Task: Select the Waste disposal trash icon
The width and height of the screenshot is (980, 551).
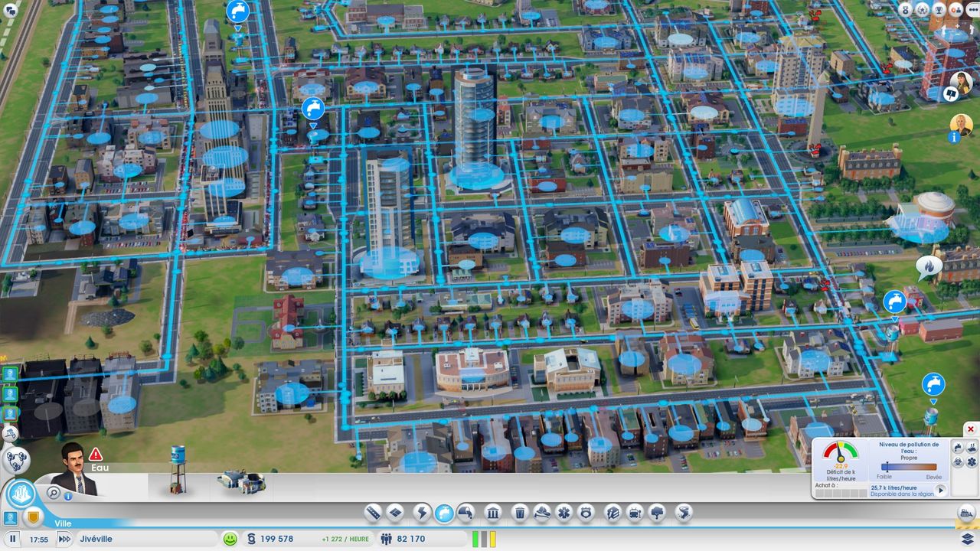Action: (520, 513)
